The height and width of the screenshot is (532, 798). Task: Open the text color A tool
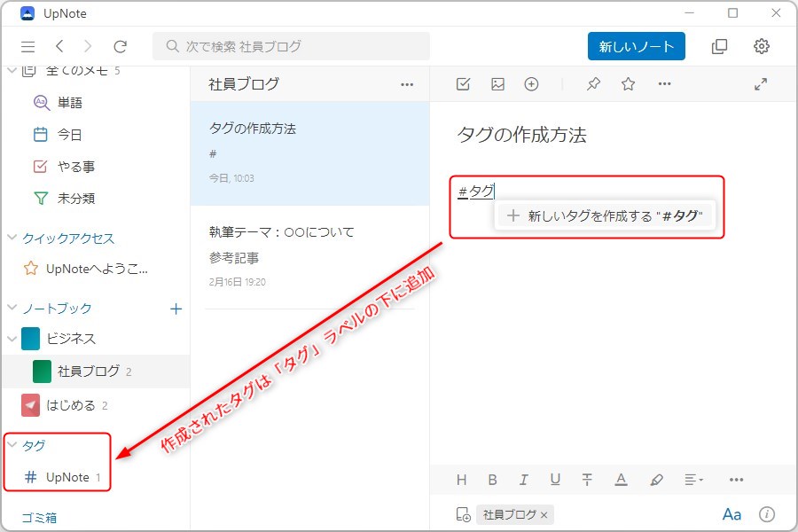621,480
